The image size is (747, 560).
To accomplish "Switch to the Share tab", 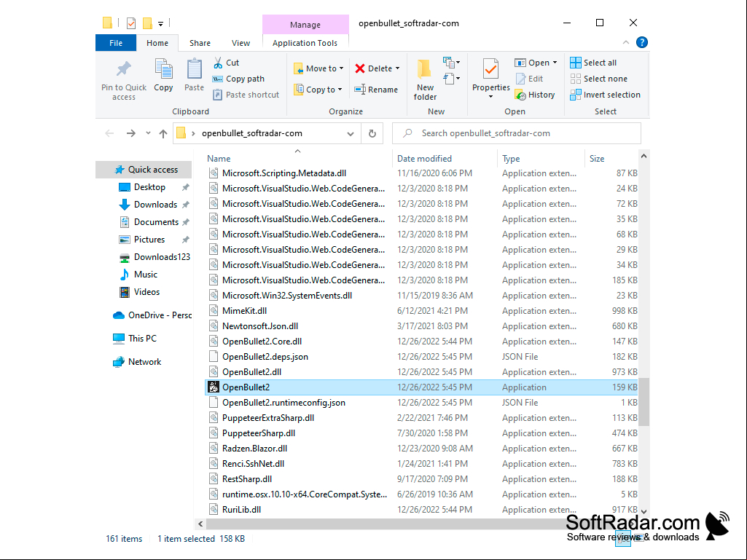I will [x=200, y=43].
